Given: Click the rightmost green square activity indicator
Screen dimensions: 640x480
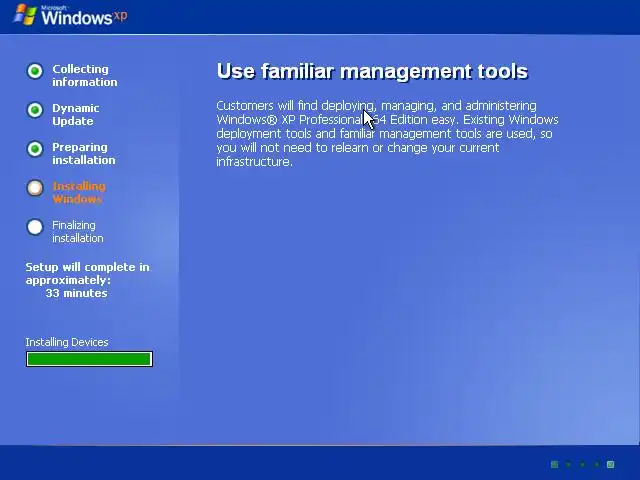Looking at the screenshot, I should point(610,464).
